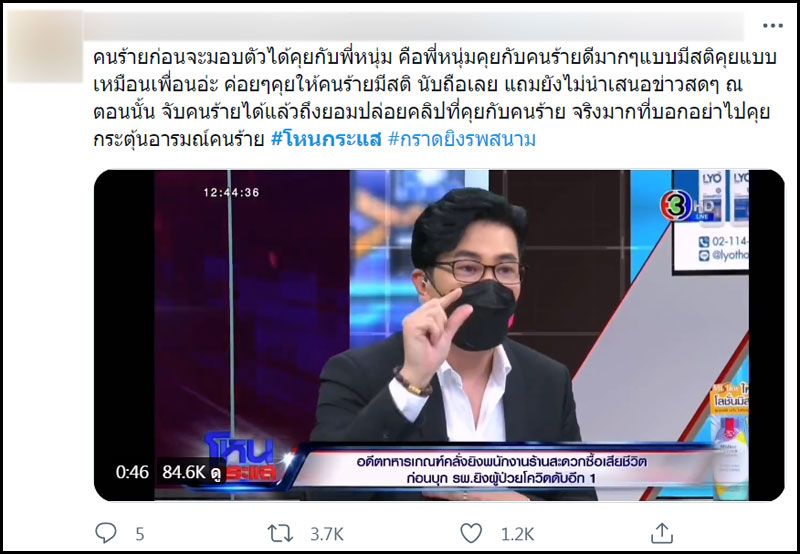Click the 84.6K view count label
This screenshot has height=554, width=800.
(x=191, y=472)
